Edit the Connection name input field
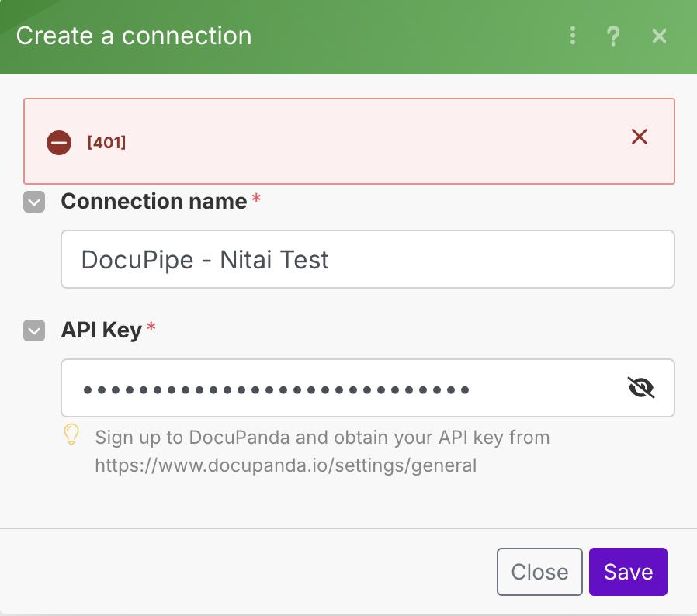Viewport: 697px width, 616px height. (x=368, y=259)
